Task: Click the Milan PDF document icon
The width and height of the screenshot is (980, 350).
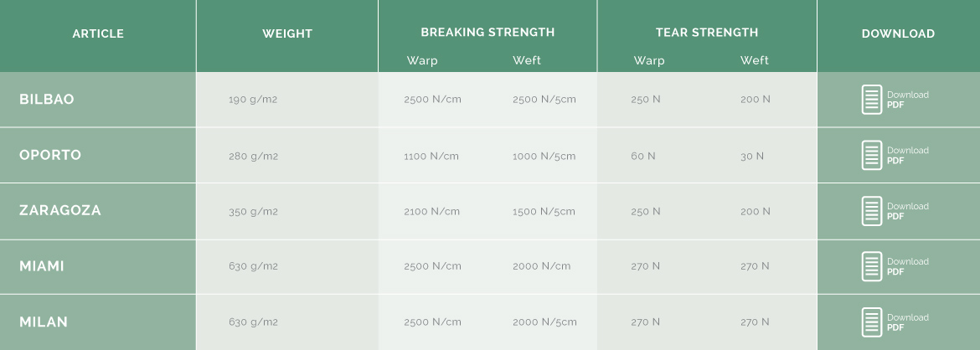Action: click(x=872, y=322)
